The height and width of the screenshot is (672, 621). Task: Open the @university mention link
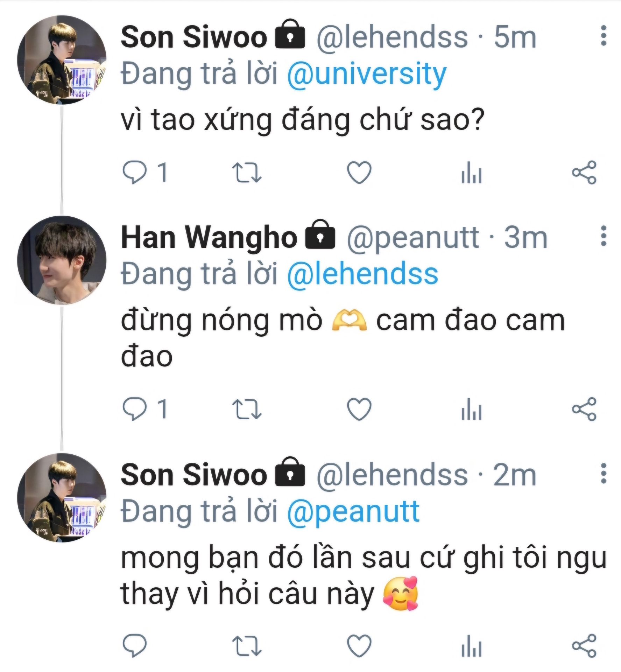click(366, 74)
